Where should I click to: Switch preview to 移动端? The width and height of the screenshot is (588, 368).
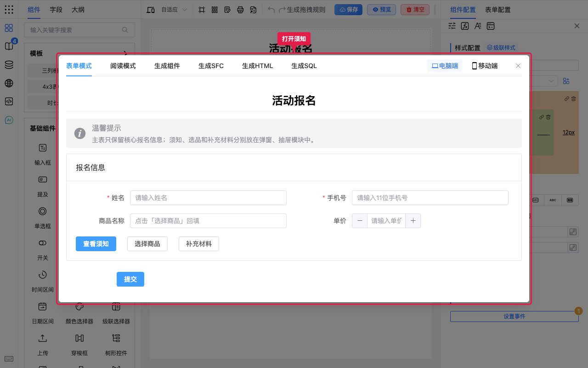pyautogui.click(x=485, y=66)
